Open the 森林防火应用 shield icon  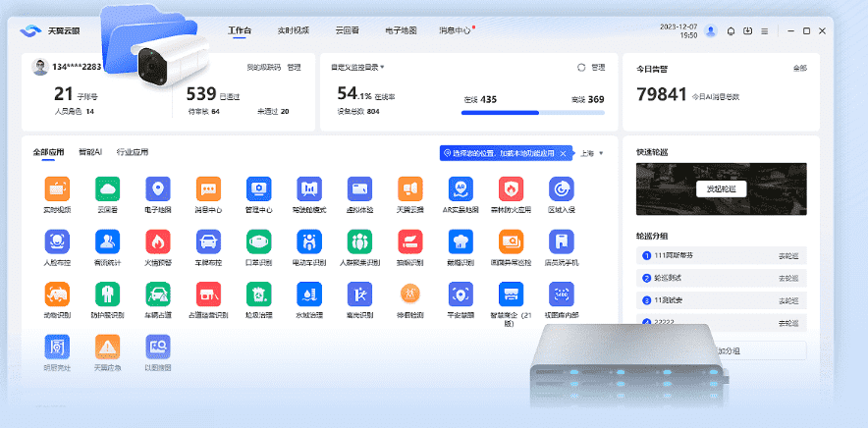click(x=511, y=188)
